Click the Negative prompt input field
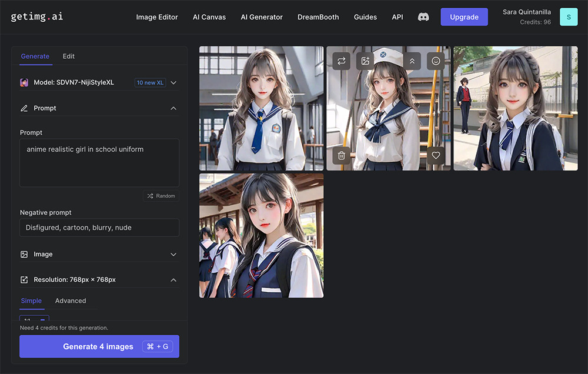Viewport: 588px width, 374px height. 99,228
